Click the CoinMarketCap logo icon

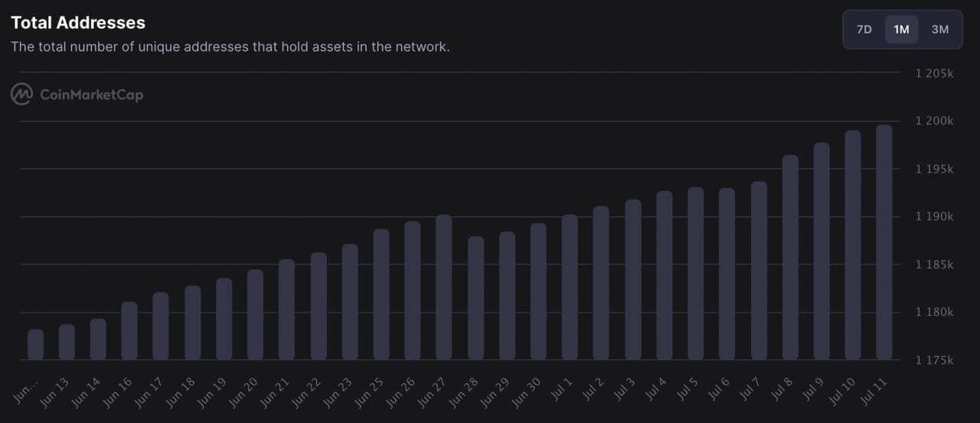tap(21, 94)
